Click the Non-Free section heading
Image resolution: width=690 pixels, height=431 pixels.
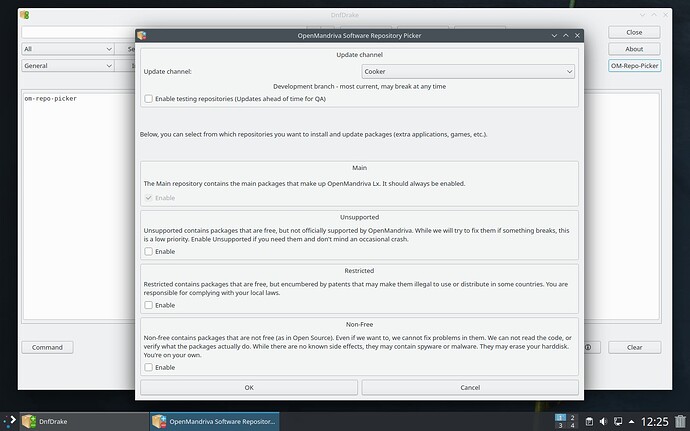[359, 324]
